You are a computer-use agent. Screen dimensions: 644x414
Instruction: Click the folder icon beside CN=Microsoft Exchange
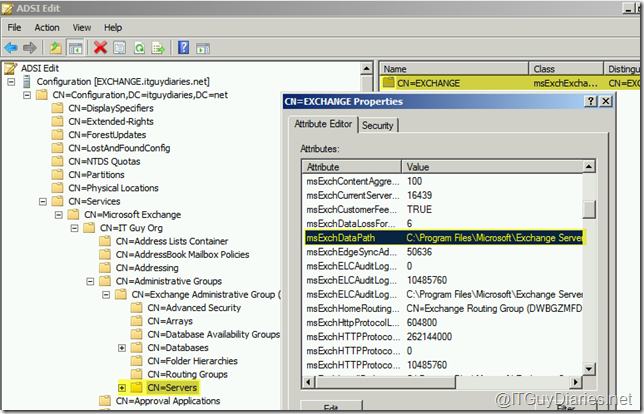(x=73, y=214)
